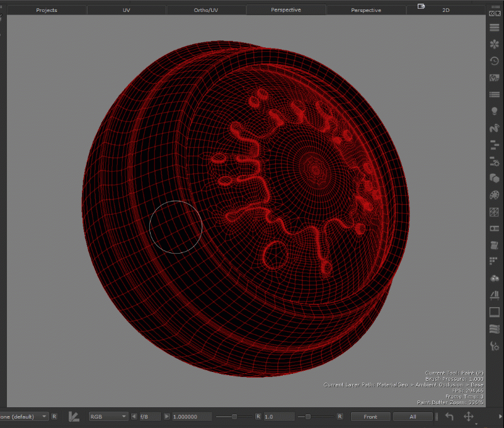Open the painter's palette Colors icon
Viewport: 504px width, 428px height.
495,195
